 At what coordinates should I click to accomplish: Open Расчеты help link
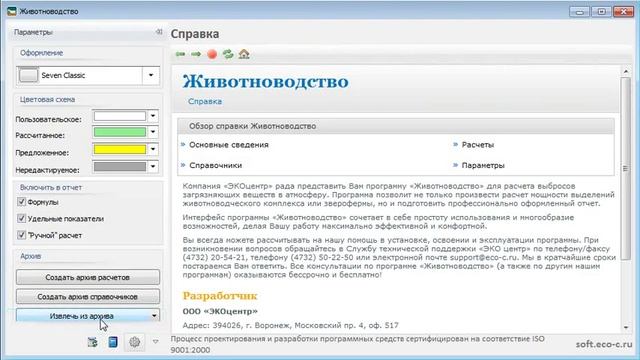[x=478, y=145]
